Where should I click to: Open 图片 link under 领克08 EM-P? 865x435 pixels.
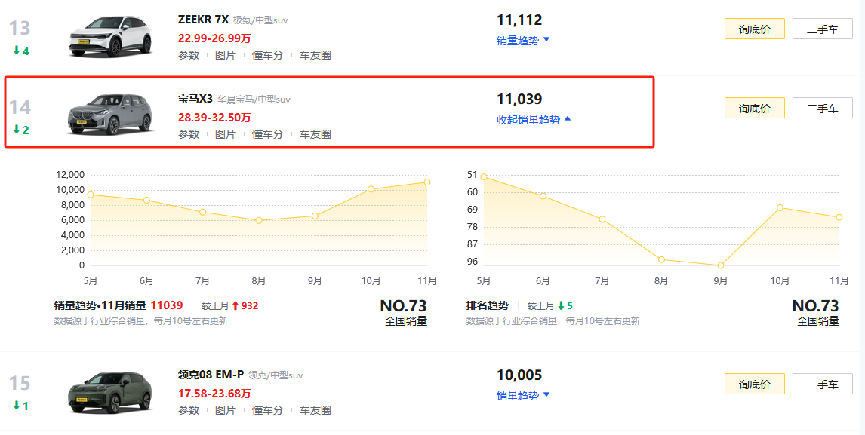pos(225,411)
